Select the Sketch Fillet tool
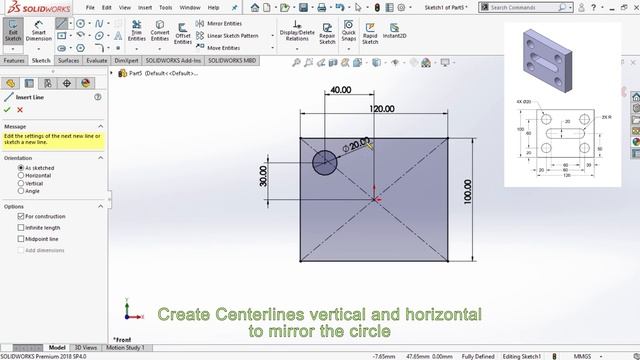Image resolution: width=640 pixels, height=360 pixels. click(x=99, y=48)
